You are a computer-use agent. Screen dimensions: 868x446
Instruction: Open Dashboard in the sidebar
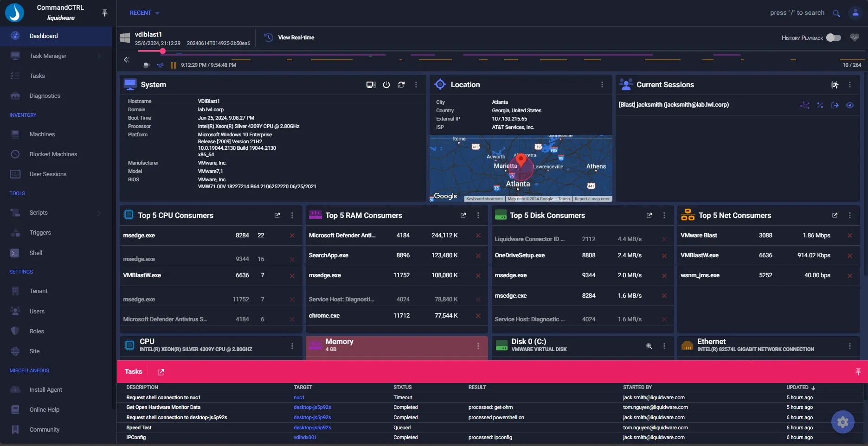(x=56, y=36)
